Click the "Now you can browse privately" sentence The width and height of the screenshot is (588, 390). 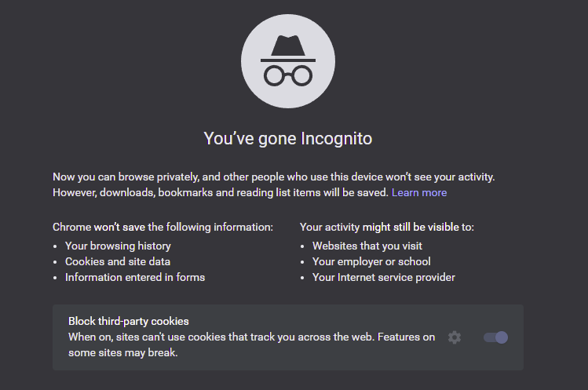pyautogui.click(x=274, y=177)
